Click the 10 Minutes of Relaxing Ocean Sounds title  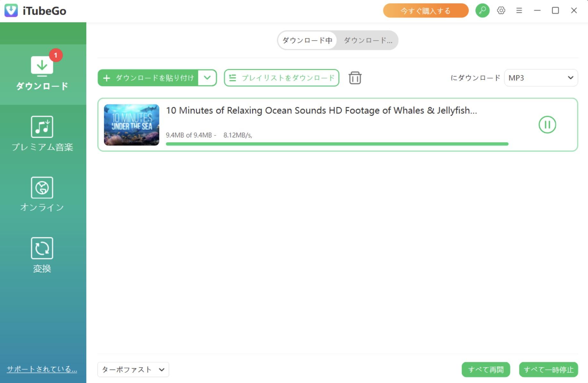321,110
